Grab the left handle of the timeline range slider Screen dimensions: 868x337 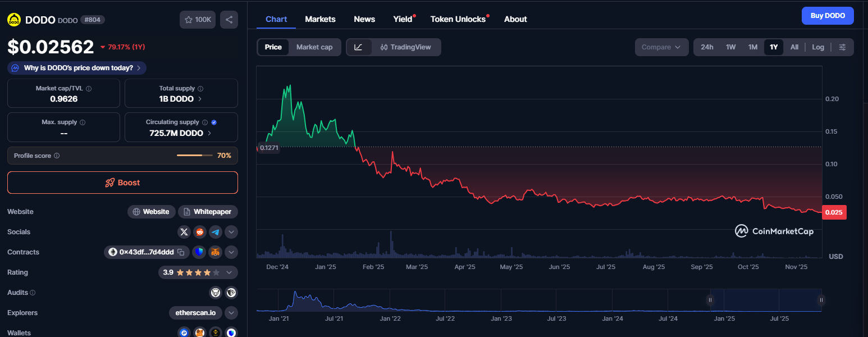[710, 300]
